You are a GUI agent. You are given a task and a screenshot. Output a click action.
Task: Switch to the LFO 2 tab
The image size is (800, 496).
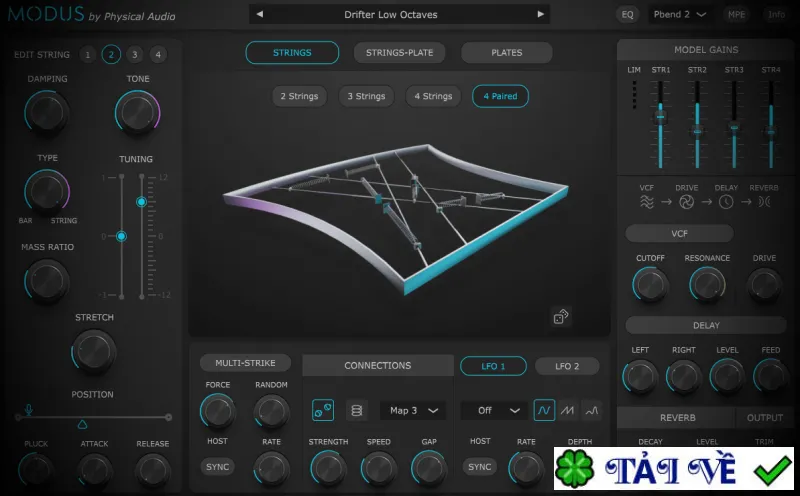[x=567, y=366]
